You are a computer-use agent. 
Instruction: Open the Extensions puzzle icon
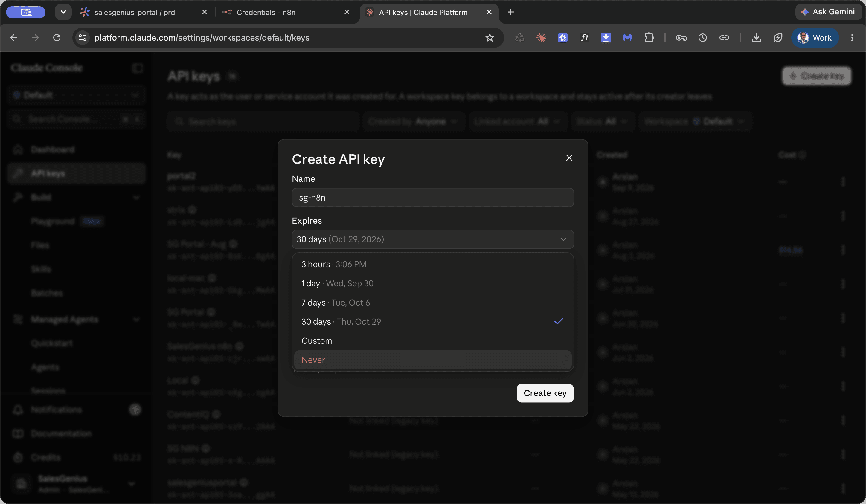click(x=649, y=37)
